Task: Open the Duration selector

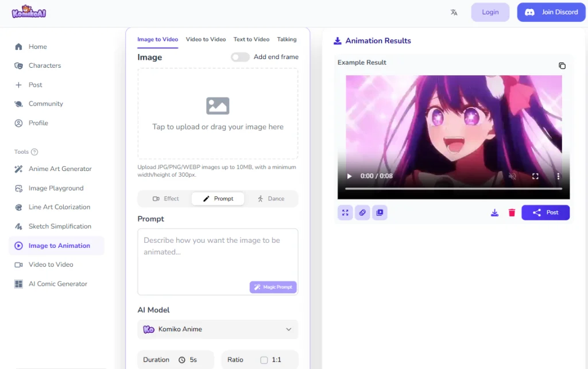Action: pos(175,360)
